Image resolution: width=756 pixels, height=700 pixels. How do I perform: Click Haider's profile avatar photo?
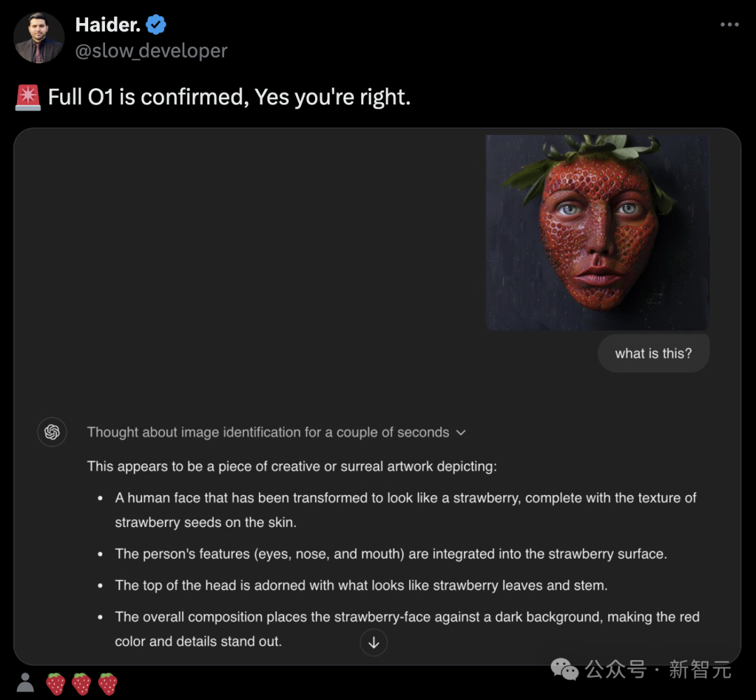coord(39,38)
